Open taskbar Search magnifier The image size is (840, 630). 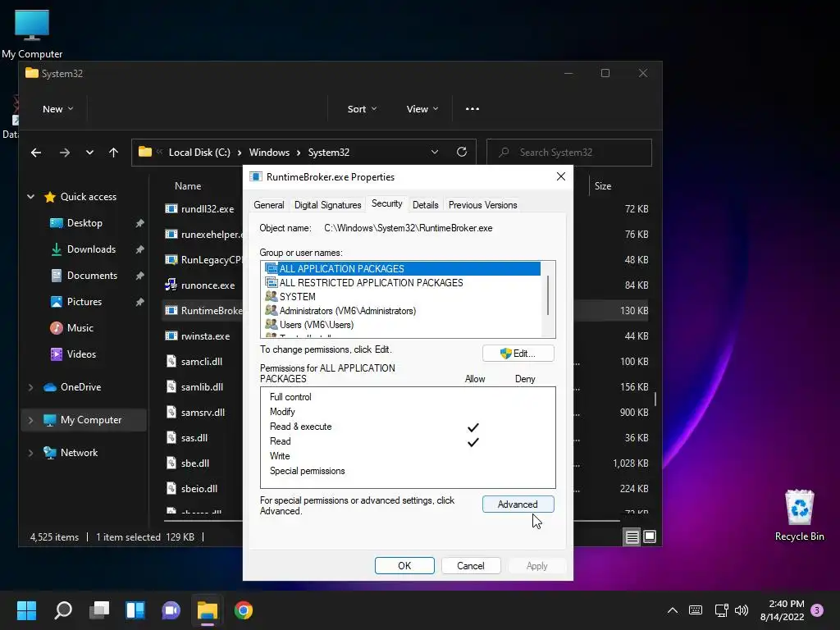click(x=63, y=610)
